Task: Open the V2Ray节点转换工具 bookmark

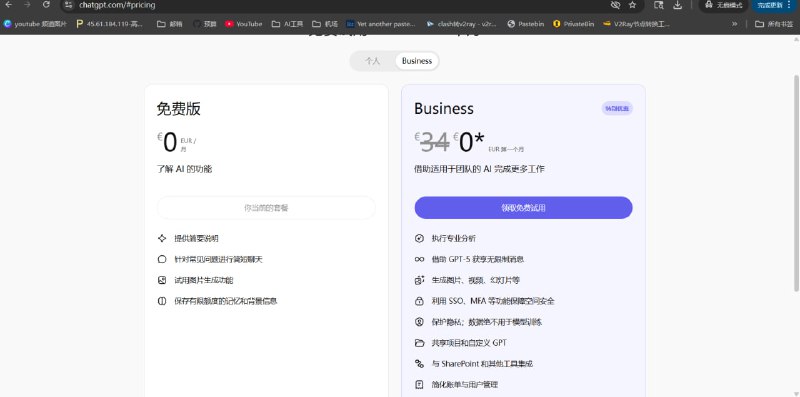Action: click(636, 24)
